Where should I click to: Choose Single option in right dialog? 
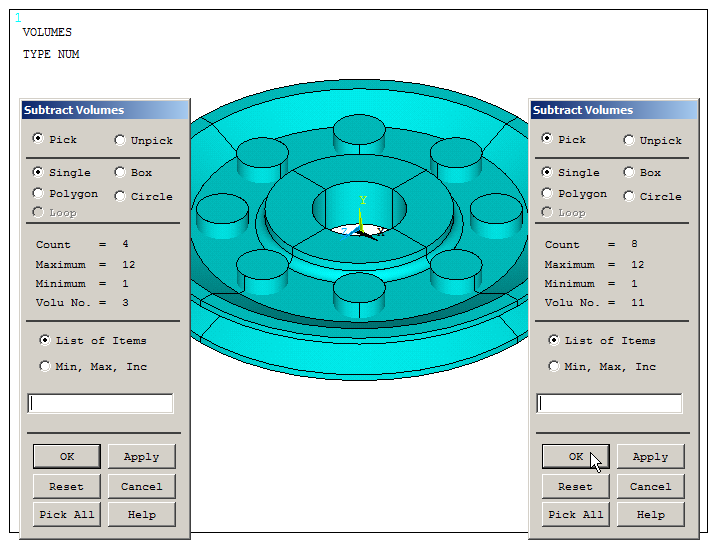pyautogui.click(x=547, y=172)
